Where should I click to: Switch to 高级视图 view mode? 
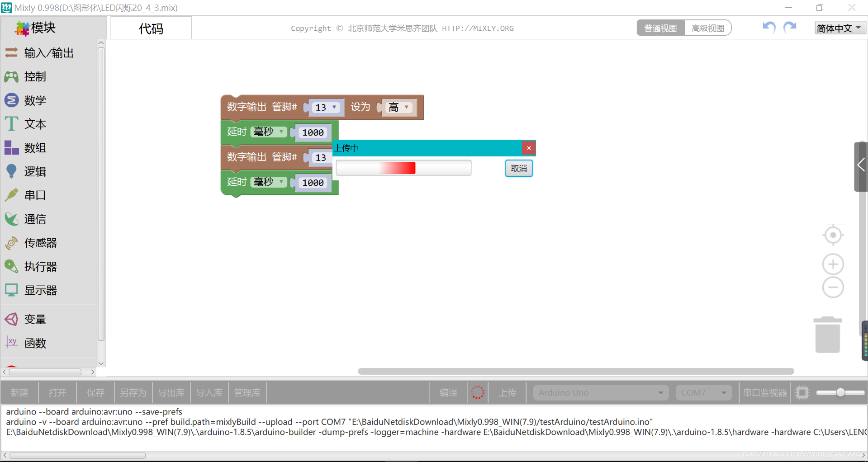tap(707, 28)
